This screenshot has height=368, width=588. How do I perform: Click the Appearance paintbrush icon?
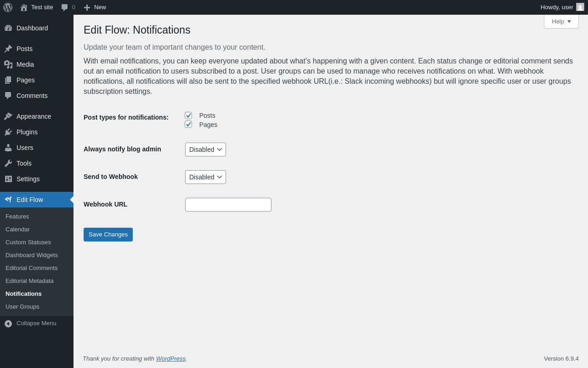tap(8, 116)
